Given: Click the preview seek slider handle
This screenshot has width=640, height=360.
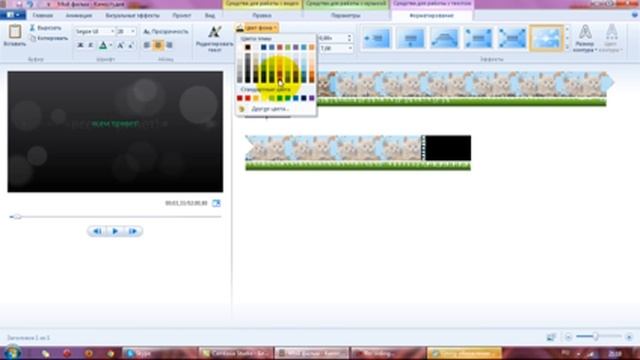Looking at the screenshot, I should tap(17, 217).
